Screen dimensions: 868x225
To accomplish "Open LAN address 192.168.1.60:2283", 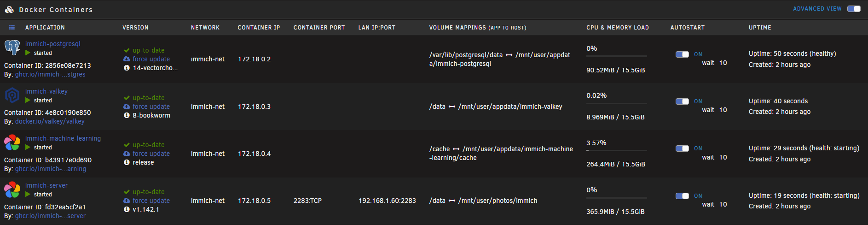I will click(x=387, y=201).
